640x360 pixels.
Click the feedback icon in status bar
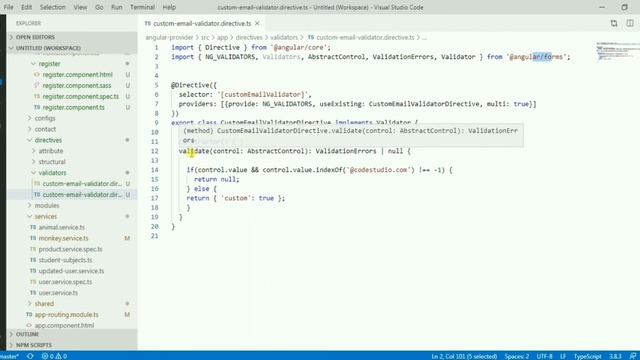[x=633, y=356]
